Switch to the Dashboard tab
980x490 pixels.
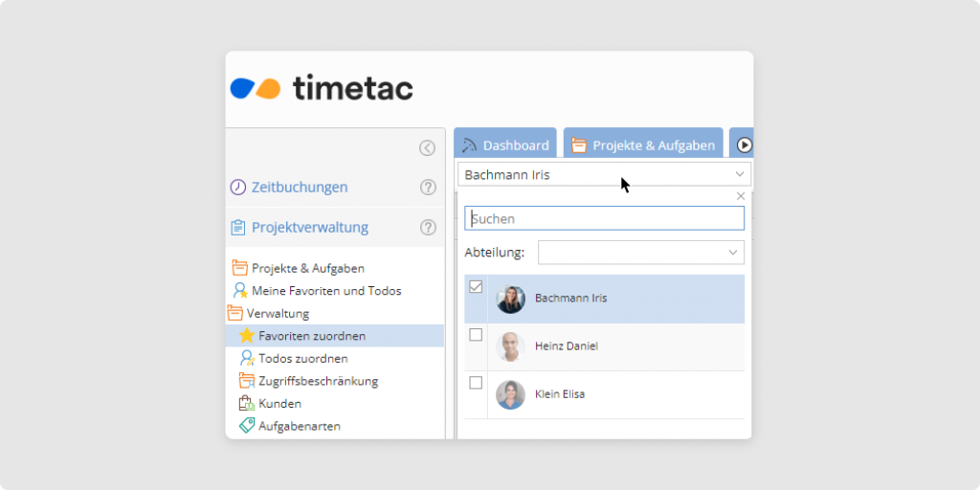(504, 145)
